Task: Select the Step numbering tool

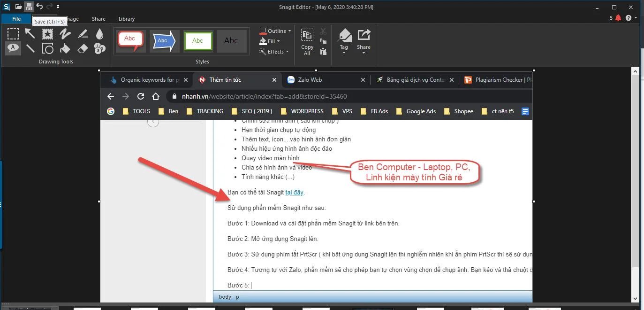Action: point(99,48)
